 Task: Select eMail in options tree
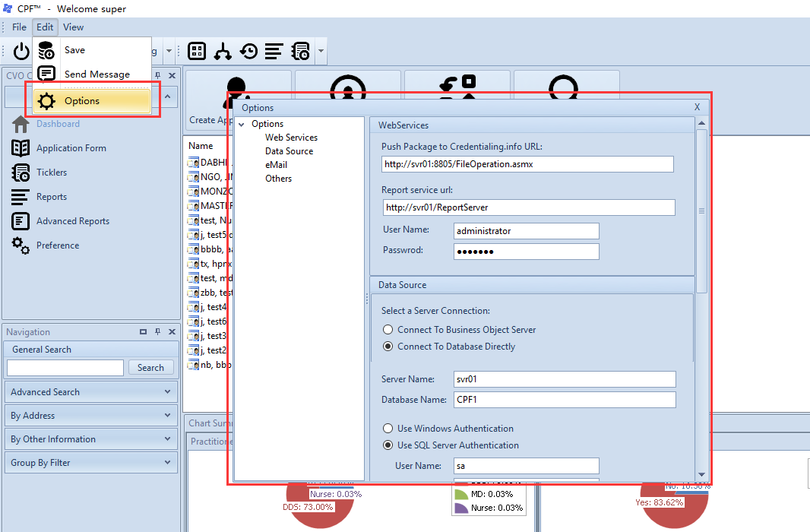pyautogui.click(x=277, y=165)
